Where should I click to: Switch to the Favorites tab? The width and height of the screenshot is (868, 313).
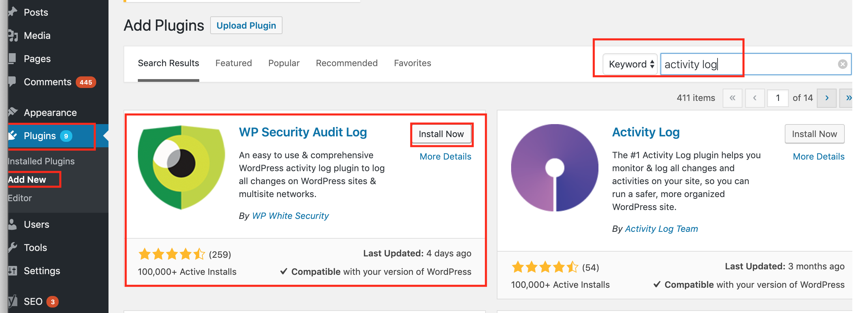413,63
